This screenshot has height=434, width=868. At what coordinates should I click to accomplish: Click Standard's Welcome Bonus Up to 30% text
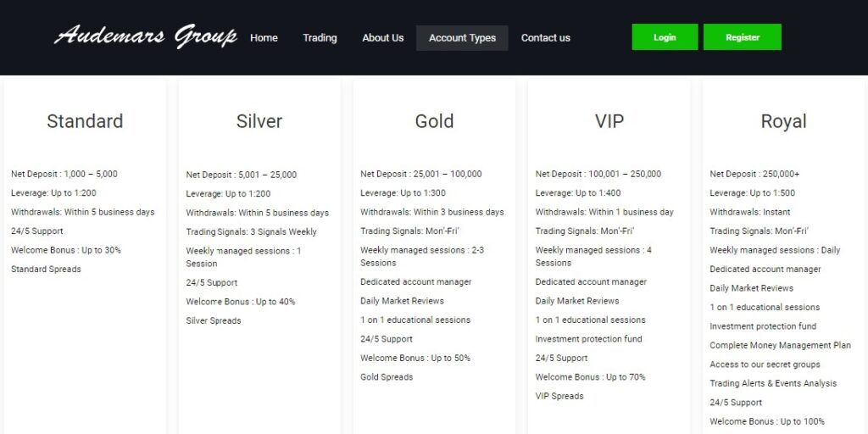pos(66,250)
